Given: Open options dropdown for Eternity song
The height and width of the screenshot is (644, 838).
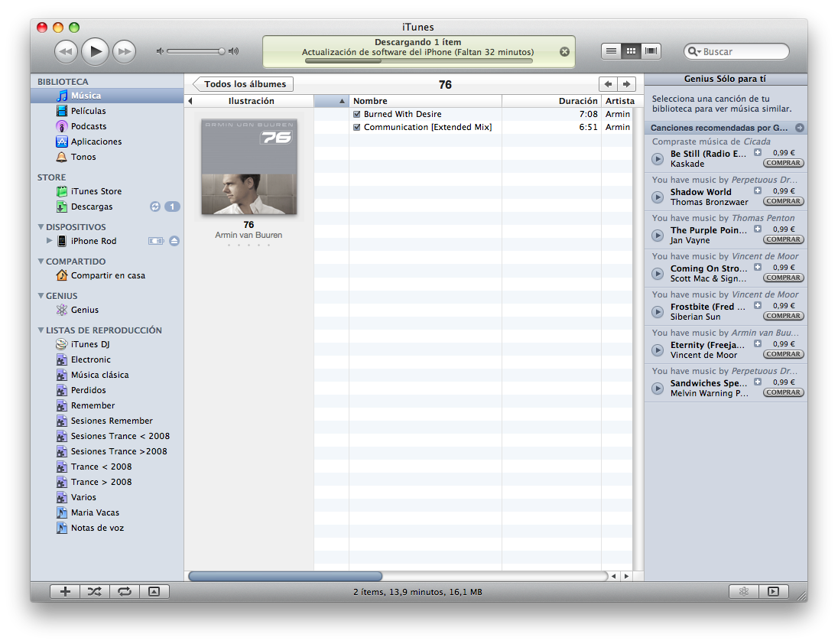Looking at the screenshot, I should pos(757,343).
